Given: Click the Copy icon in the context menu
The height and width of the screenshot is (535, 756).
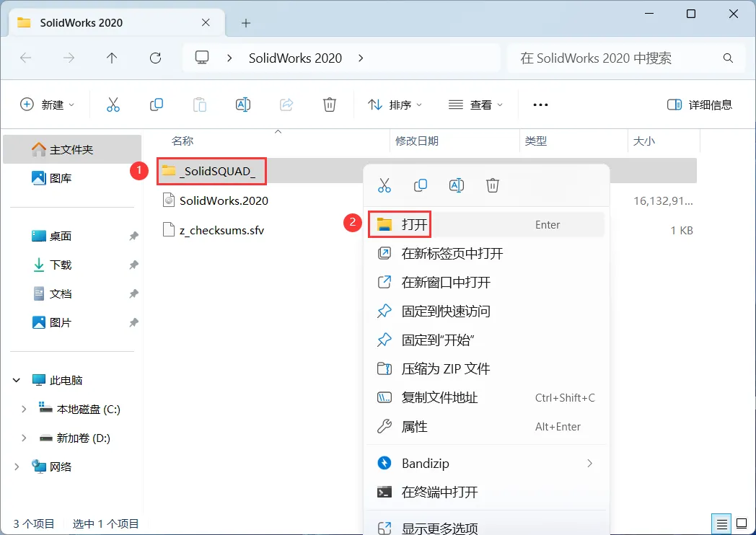Looking at the screenshot, I should point(421,185).
